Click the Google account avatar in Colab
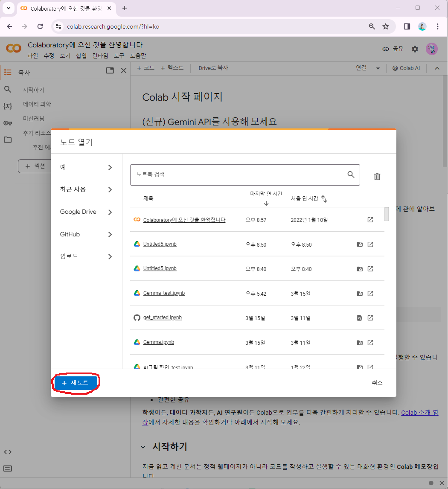 [x=432, y=49]
